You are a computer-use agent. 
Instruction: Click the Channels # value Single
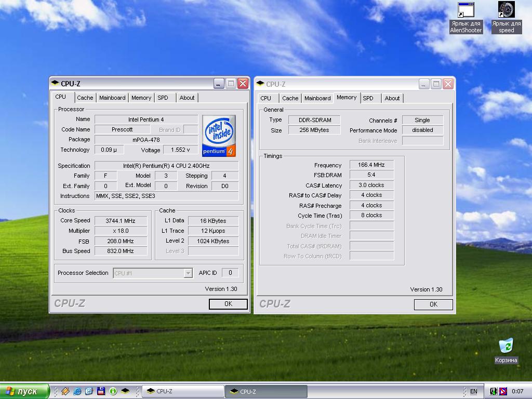coord(422,120)
